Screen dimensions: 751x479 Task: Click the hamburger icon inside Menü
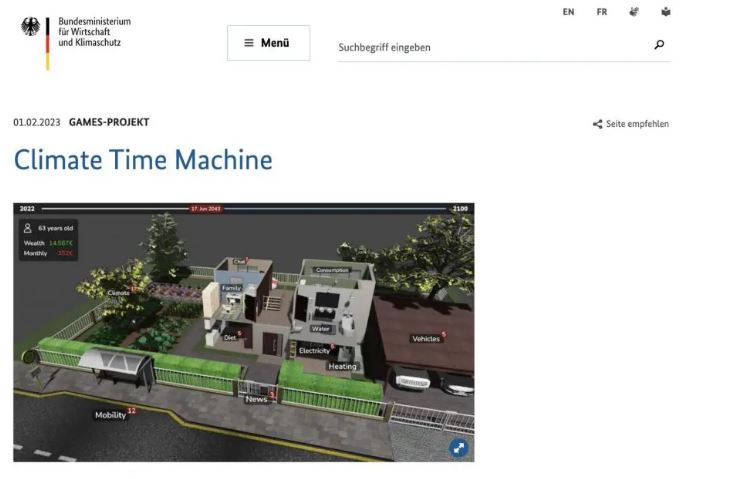[x=249, y=43]
